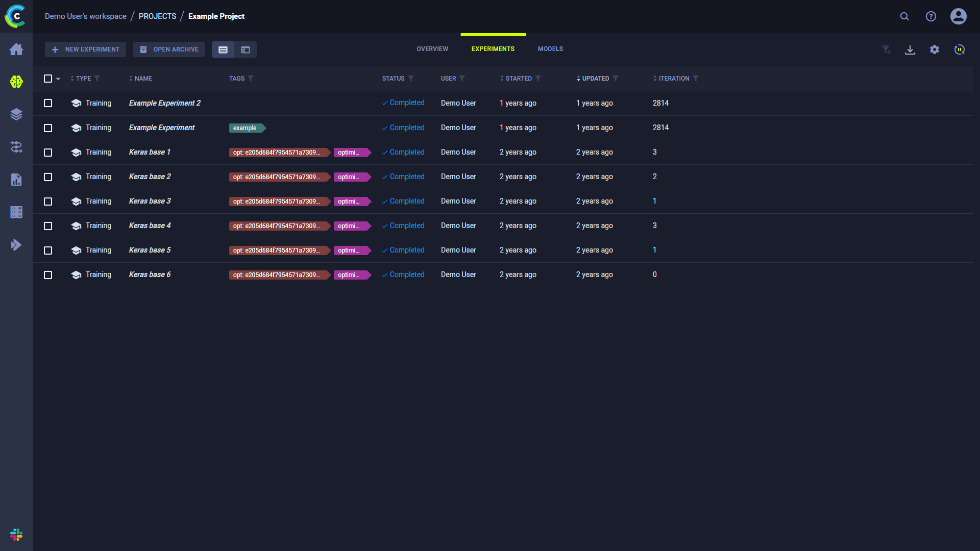
Task: Switch to the Models tab
Action: [550, 48]
